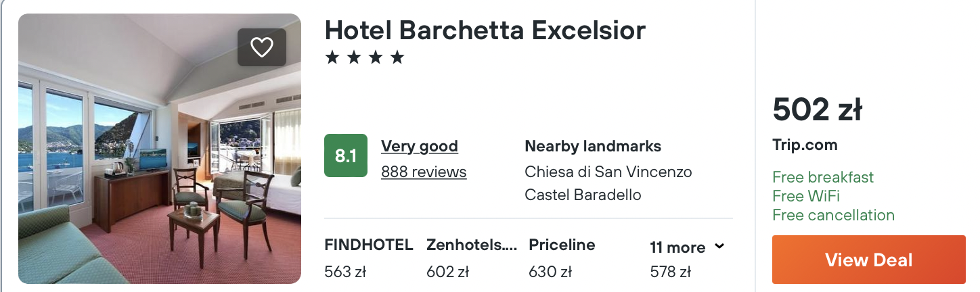Click the Free cancellation perk
The image size is (980, 292).
coord(833,215)
